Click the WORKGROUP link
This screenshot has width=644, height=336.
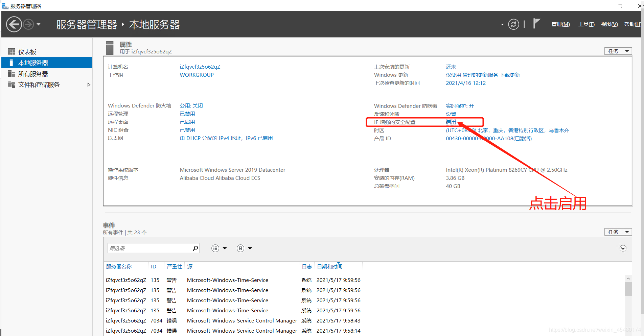[197, 75]
